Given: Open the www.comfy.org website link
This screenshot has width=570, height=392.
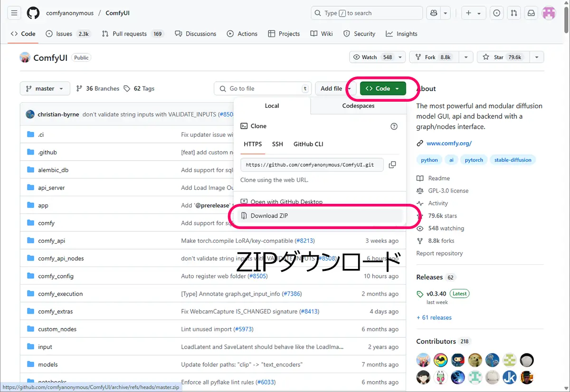Looking at the screenshot, I should [449, 143].
